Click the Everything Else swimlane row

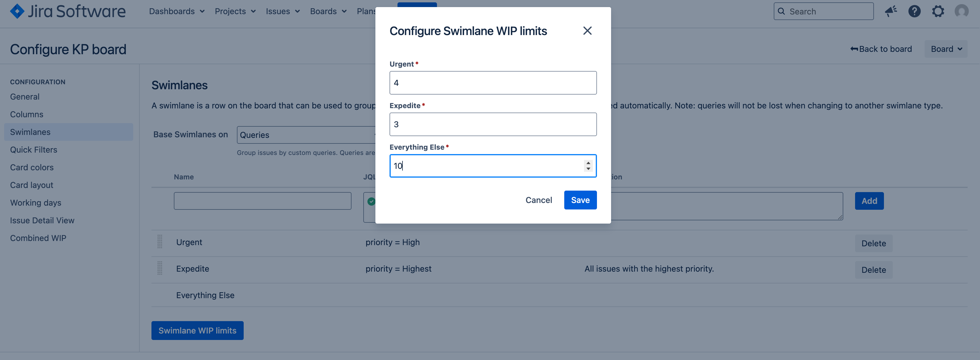point(559,295)
